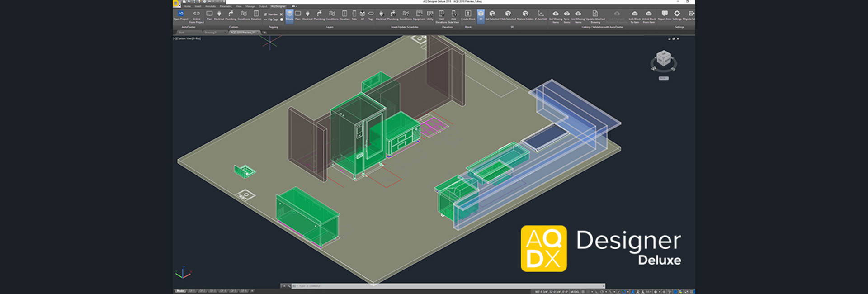Open the application menu button

176,3
